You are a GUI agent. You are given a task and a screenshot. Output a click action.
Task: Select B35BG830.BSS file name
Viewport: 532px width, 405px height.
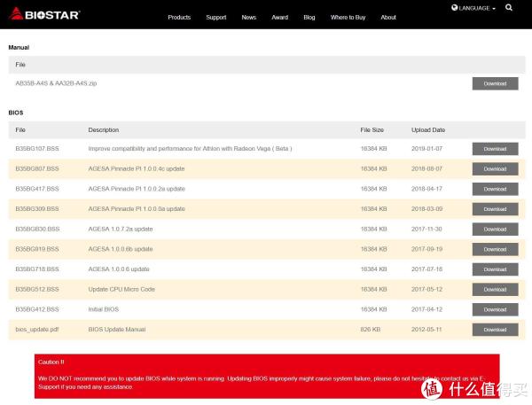(x=37, y=229)
